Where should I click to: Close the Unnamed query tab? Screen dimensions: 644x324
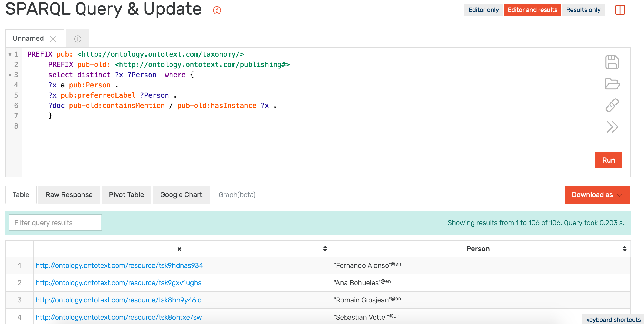[53, 39]
